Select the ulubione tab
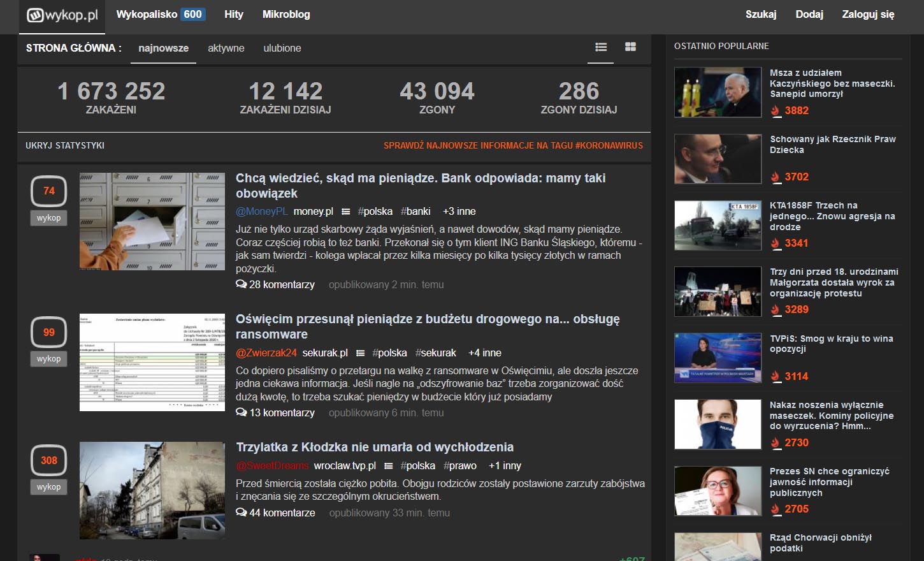Image resolution: width=924 pixels, height=561 pixels. [x=282, y=48]
